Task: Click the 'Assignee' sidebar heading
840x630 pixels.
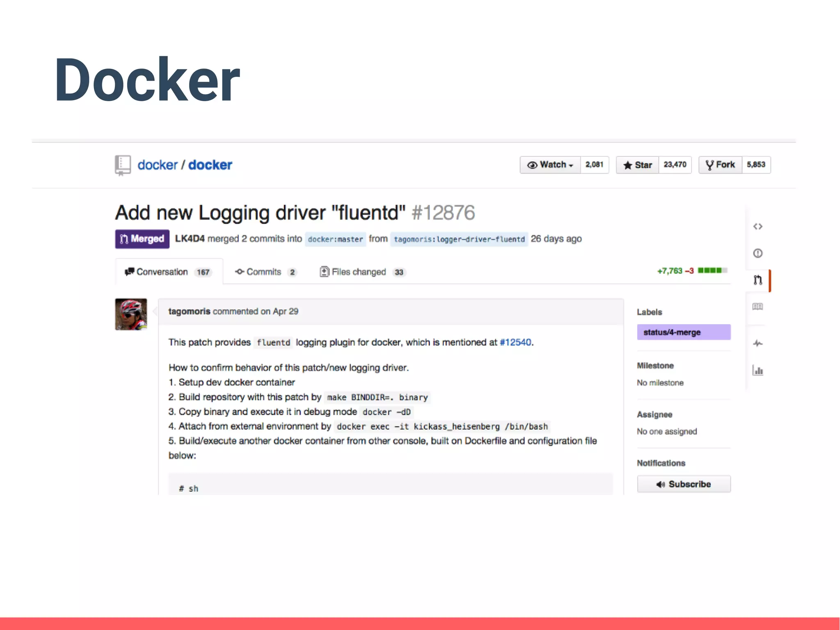Action: 654,415
